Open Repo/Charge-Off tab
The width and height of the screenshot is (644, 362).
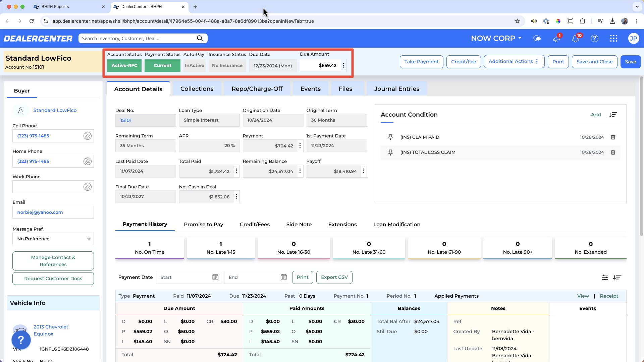(257, 89)
